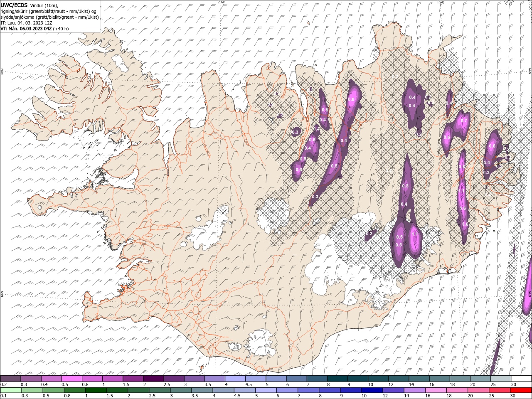Pick the crimson 25 swatch in the rain legend row
The image size is (532, 399).
click(x=500, y=390)
